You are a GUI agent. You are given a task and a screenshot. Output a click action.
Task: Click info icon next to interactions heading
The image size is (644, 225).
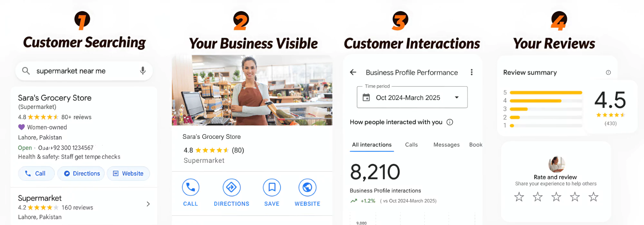(x=450, y=122)
